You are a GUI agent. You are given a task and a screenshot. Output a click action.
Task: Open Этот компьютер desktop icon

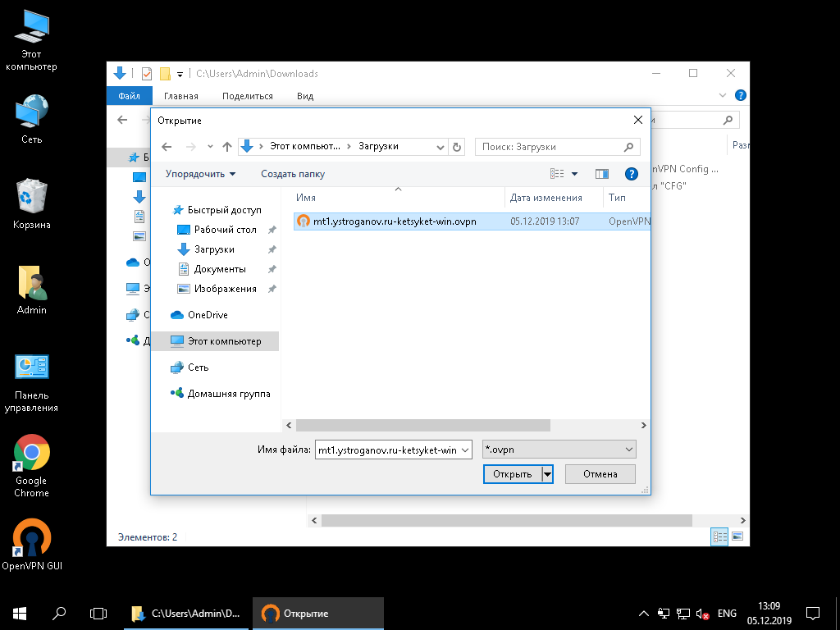tap(31, 40)
